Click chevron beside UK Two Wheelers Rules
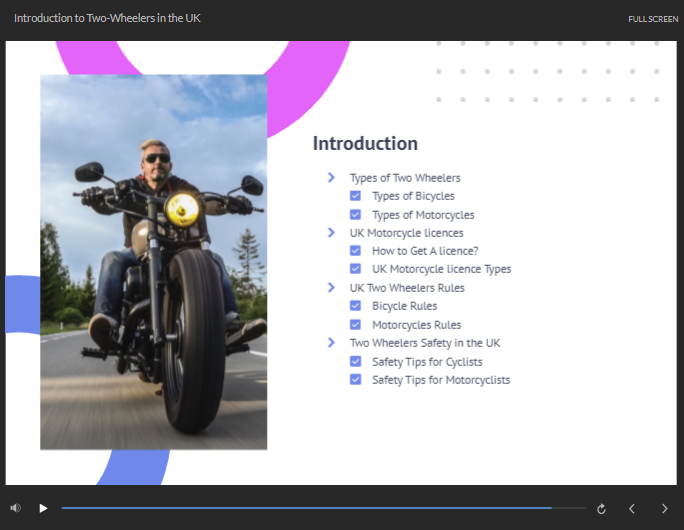Screen dimensions: 684x530 pyautogui.click(x=331, y=287)
